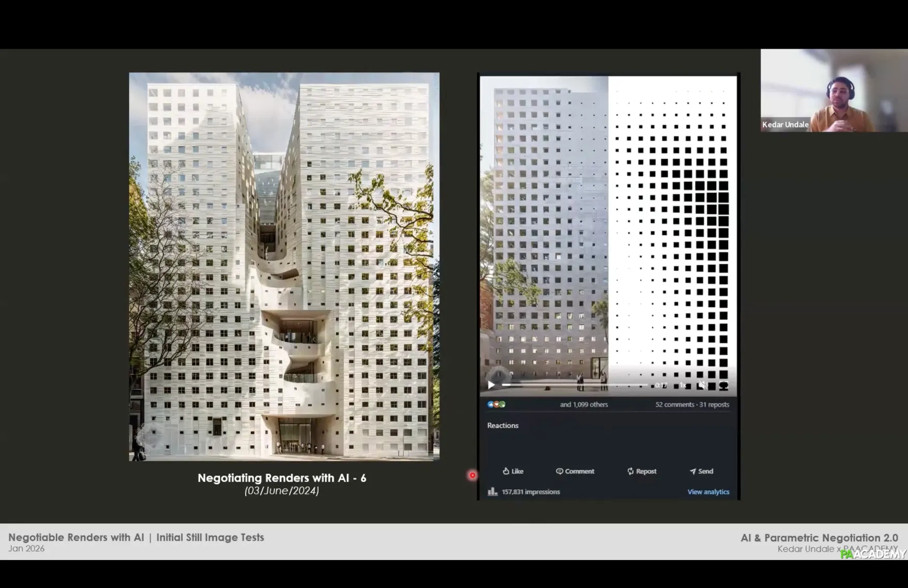Open the 'and 1,099 others' reactions list

(584, 404)
